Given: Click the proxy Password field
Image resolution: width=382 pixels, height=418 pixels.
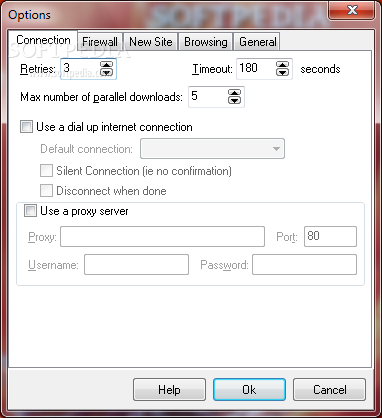Looking at the screenshot, I should pyautogui.click(x=304, y=265).
